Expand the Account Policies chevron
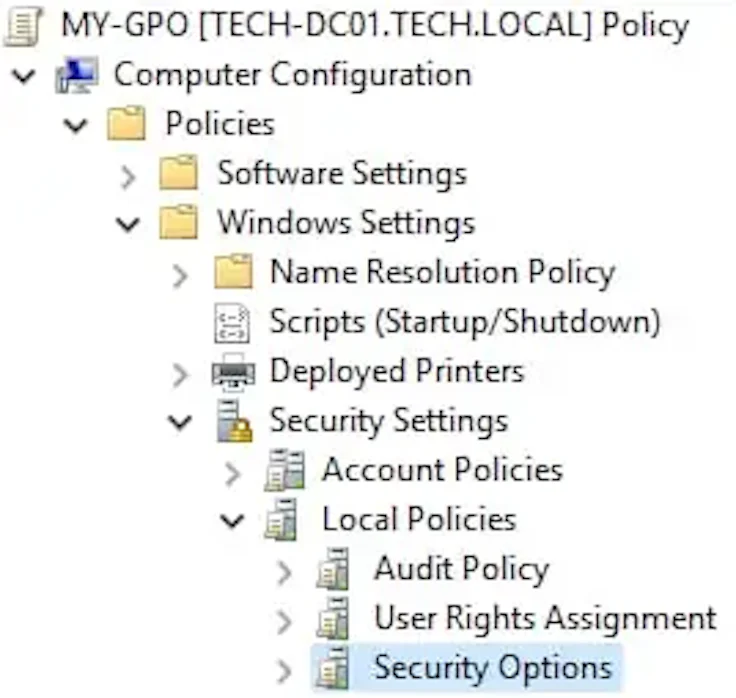This screenshot has width=736, height=698. (x=232, y=474)
